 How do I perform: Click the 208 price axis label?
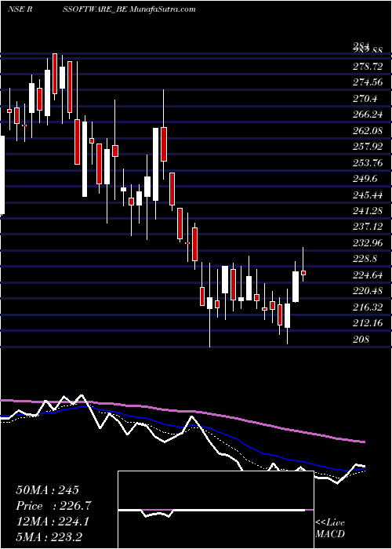(x=361, y=340)
